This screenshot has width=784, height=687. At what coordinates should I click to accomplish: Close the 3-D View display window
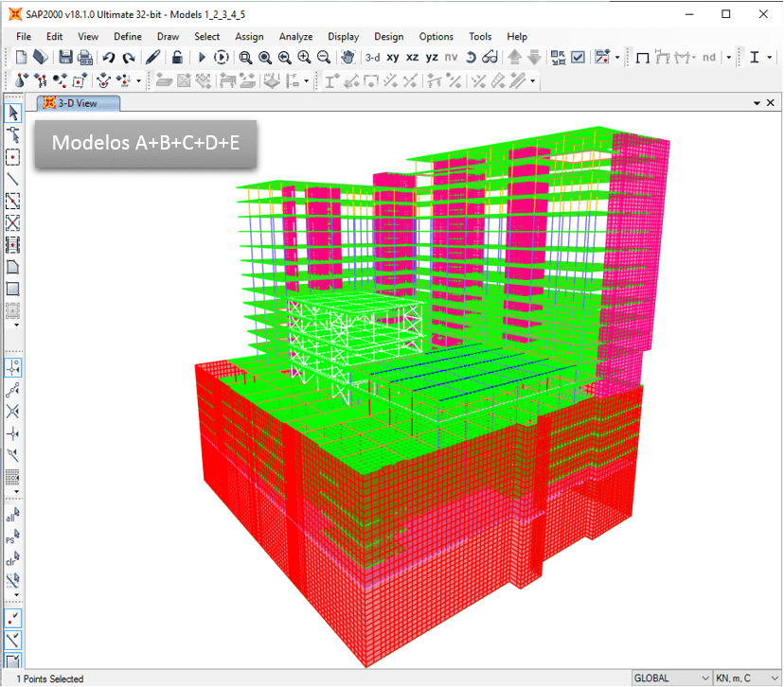pos(771,101)
